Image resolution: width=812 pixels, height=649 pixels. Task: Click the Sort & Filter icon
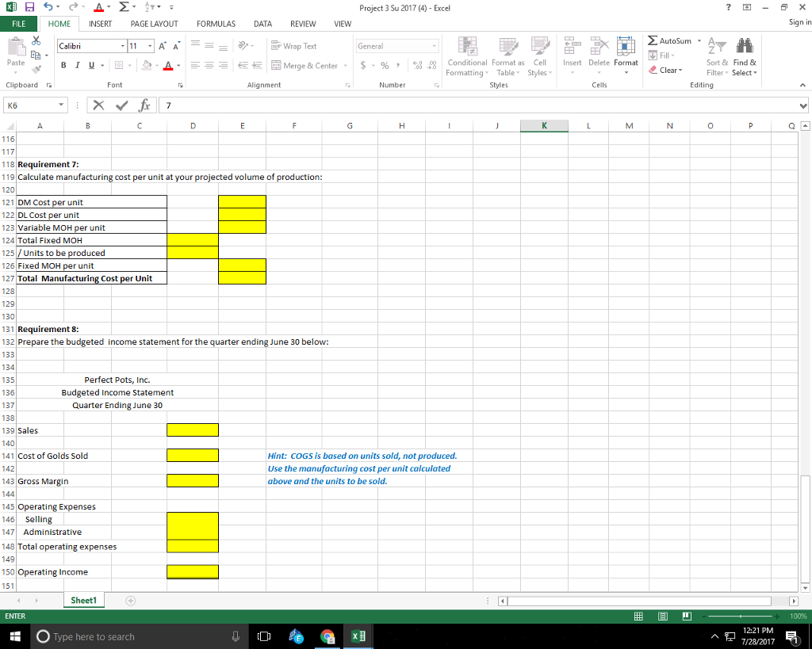click(716, 57)
